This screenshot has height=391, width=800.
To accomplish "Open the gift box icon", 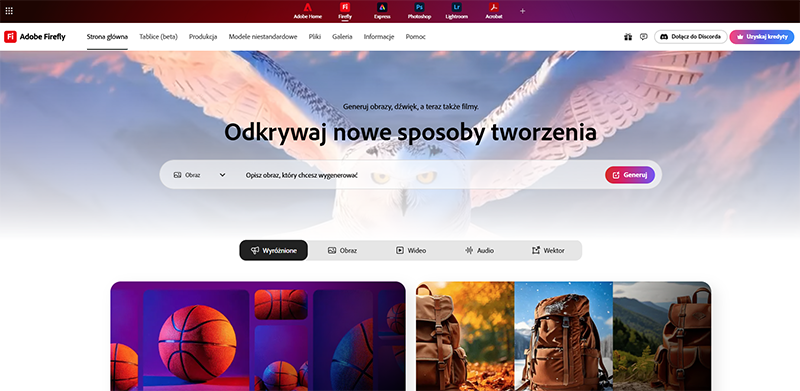I will pyautogui.click(x=628, y=37).
